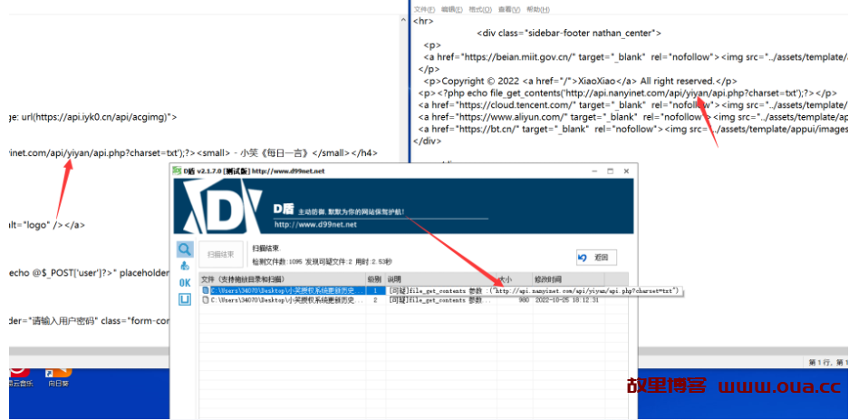
Task: Click the 文件 column header in results table
Action: pos(283,278)
